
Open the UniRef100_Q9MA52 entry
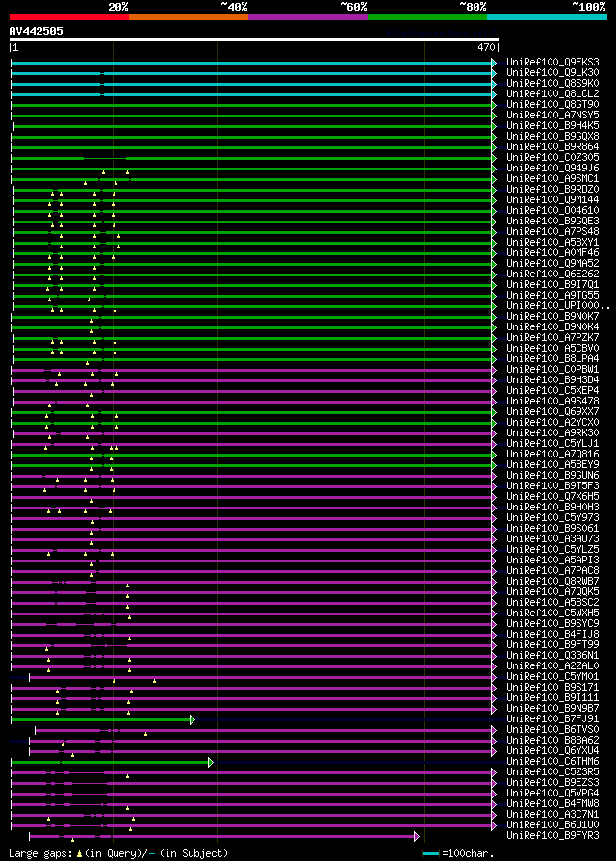tap(552, 263)
